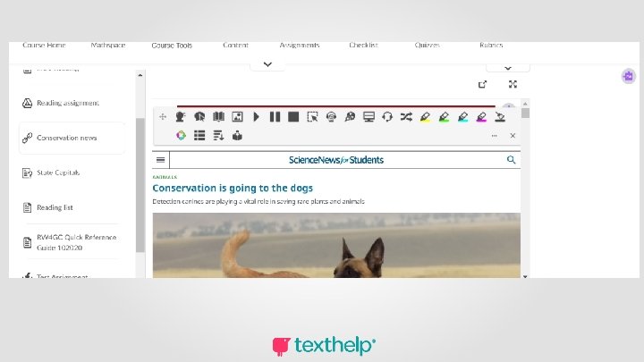This screenshot has height=362, width=644.
Task: Click the Reading list document icon
Action: point(27,207)
